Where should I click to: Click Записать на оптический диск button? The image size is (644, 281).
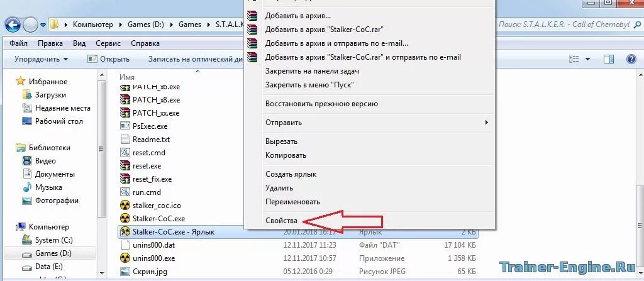[196, 59]
